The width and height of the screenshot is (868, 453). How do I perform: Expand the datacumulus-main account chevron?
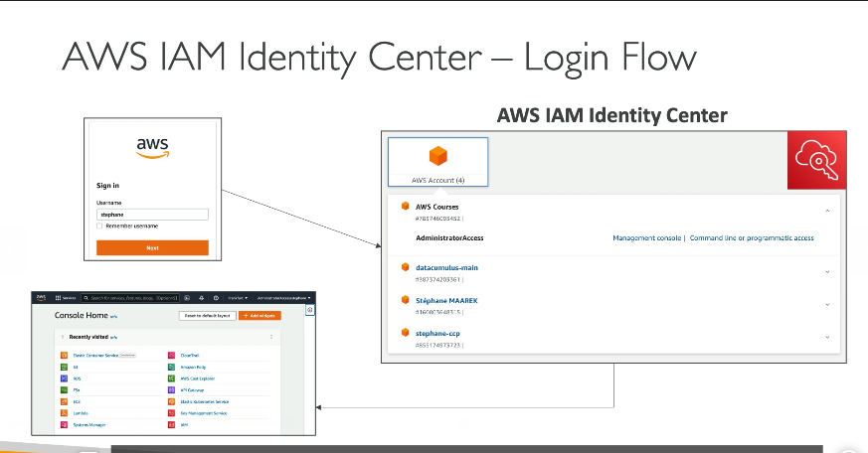(x=827, y=271)
